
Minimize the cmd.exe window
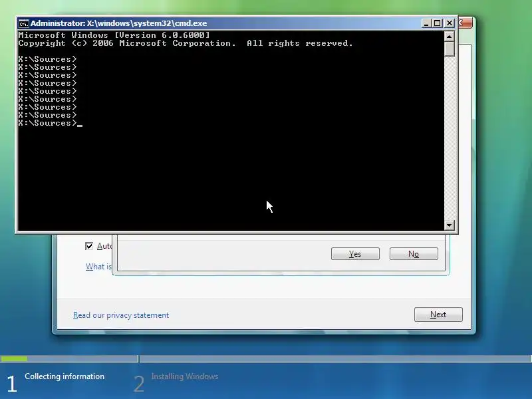coord(426,23)
